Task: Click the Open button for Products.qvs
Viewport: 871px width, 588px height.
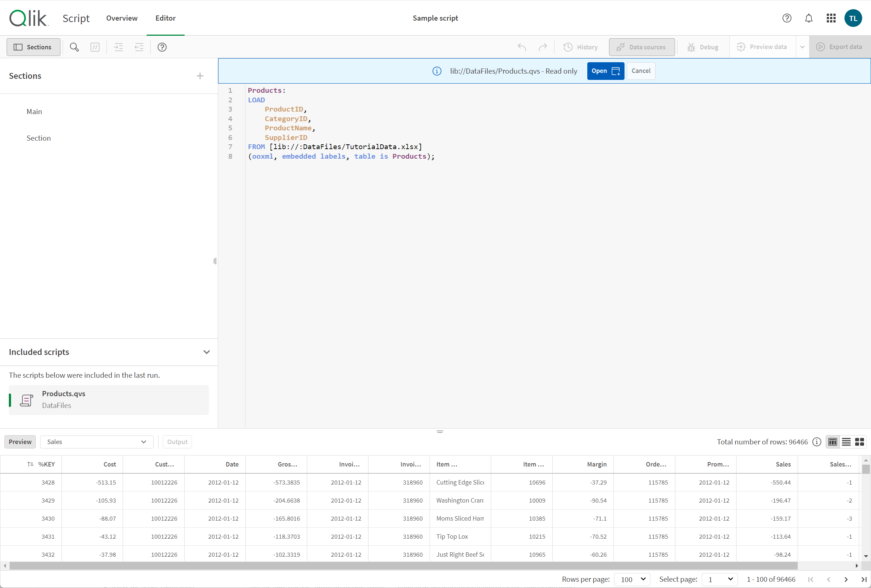Action: pos(603,70)
